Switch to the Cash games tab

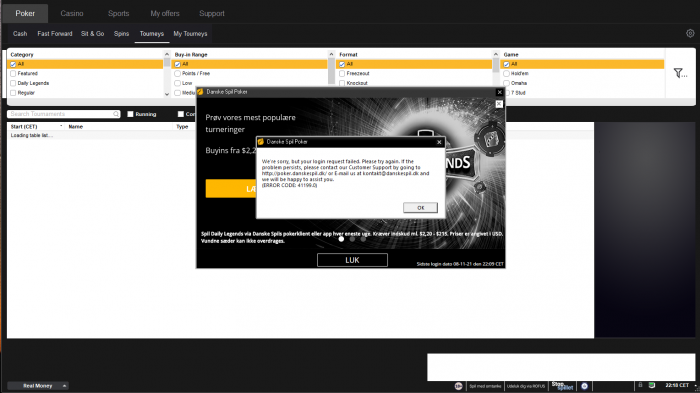20,34
